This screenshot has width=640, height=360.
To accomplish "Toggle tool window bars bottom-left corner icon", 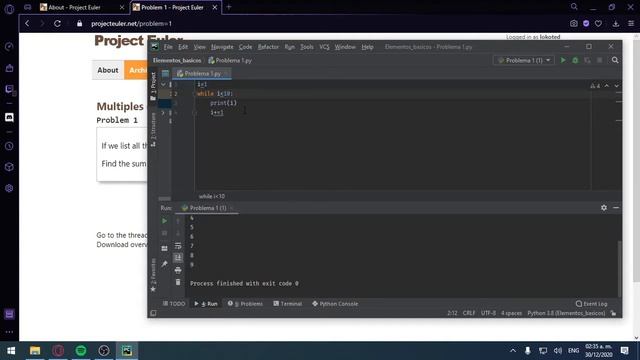I will (153, 313).
